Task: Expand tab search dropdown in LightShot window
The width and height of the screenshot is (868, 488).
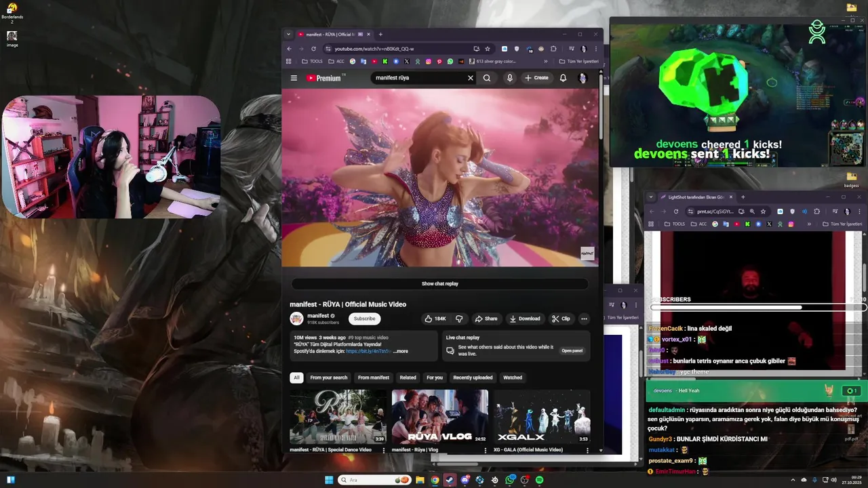Action: pos(651,197)
